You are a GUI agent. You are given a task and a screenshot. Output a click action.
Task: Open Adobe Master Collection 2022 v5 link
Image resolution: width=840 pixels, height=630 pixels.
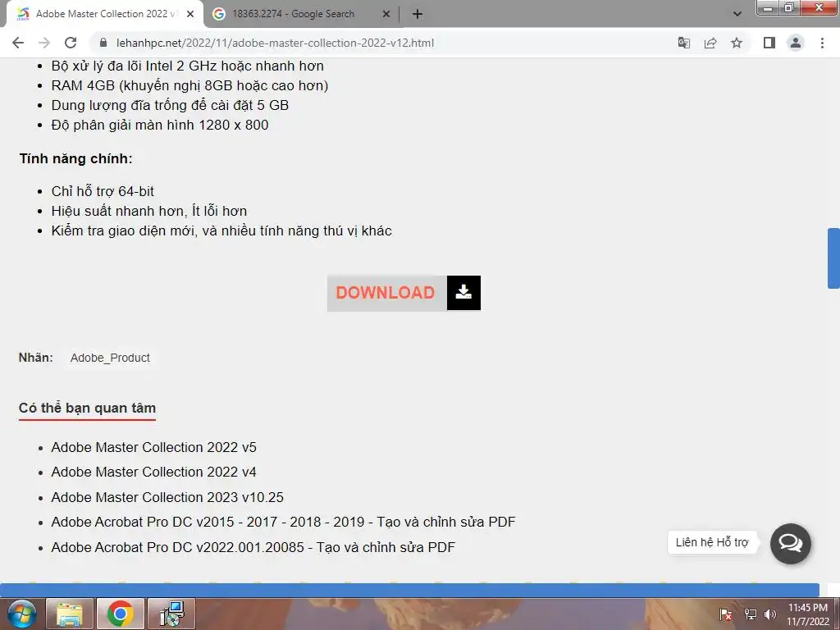click(x=153, y=447)
